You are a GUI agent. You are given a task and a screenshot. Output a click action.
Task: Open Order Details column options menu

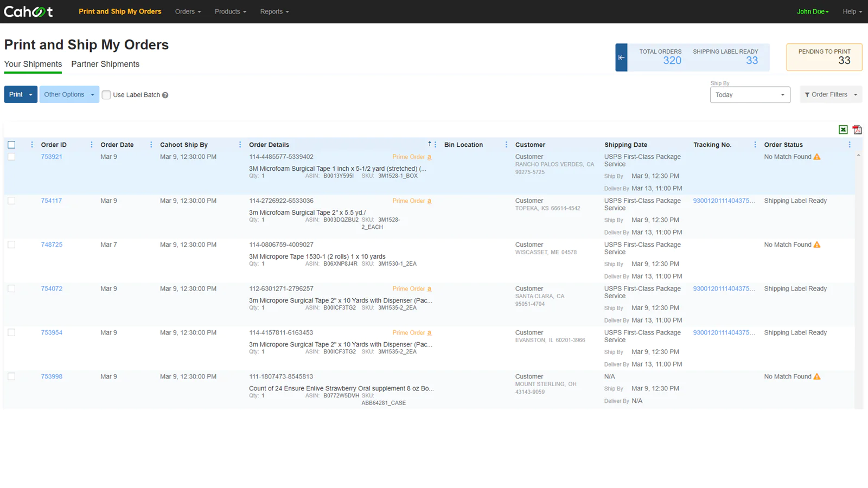pos(436,145)
